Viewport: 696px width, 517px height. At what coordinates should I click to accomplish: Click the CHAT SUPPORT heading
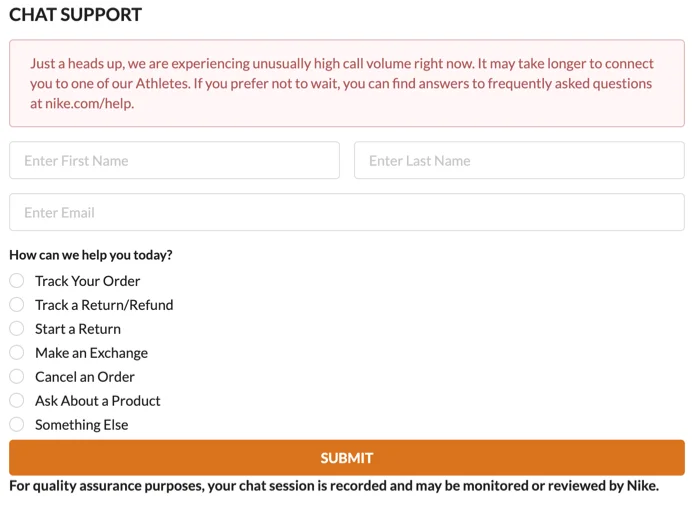click(76, 15)
